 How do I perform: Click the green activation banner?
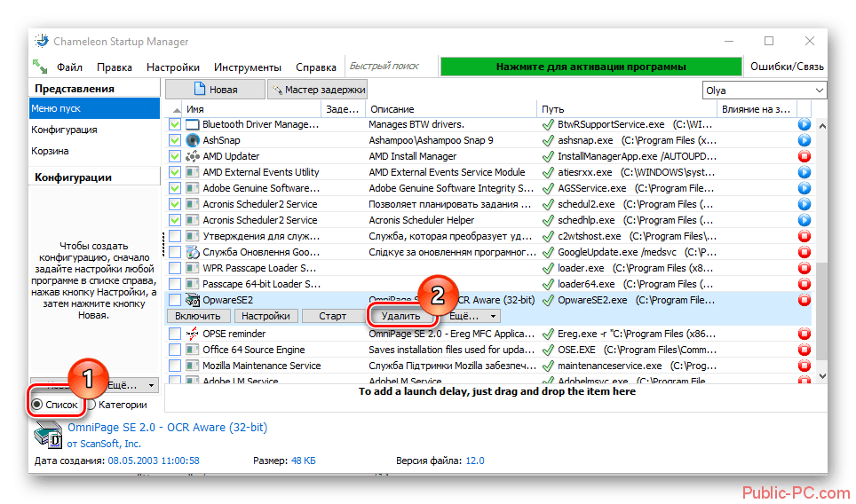(x=590, y=67)
